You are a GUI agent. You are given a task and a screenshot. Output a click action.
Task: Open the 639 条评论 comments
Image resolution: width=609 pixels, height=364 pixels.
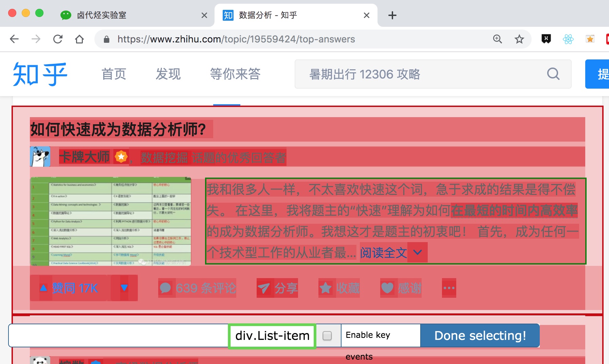pyautogui.click(x=197, y=288)
